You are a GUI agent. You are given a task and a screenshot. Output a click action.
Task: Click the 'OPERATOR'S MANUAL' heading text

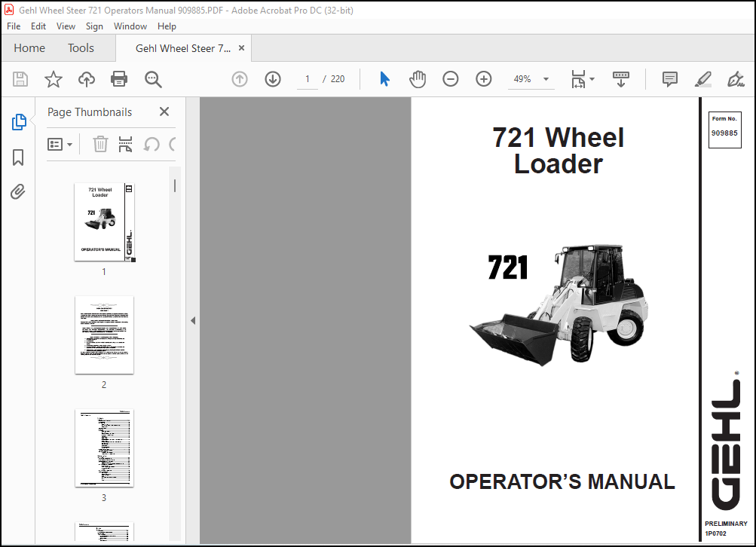tap(562, 481)
